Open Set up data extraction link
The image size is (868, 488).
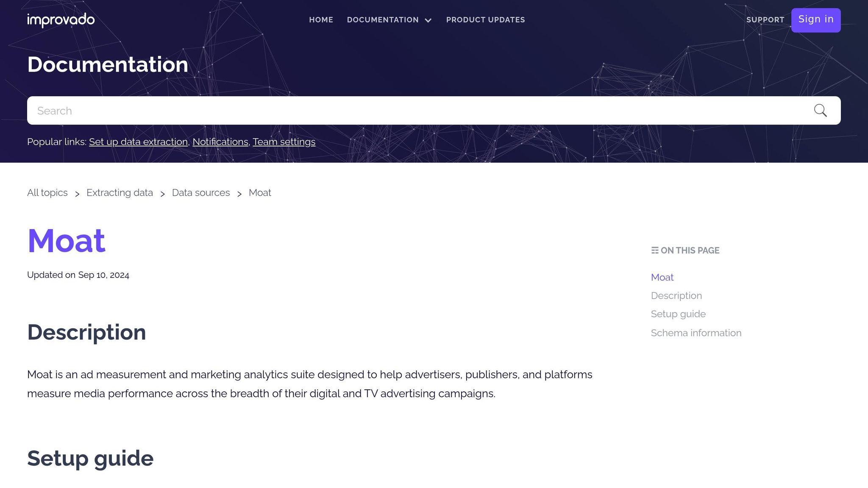tap(138, 142)
